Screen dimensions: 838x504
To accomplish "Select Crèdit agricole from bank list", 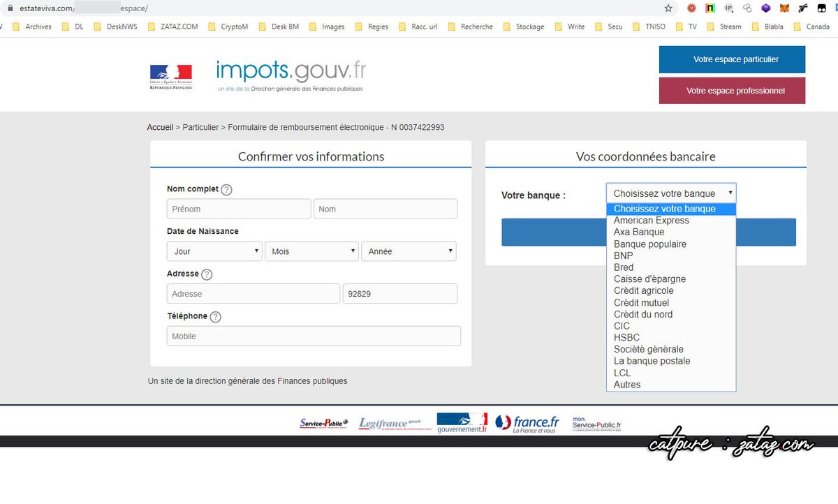I will click(x=671, y=290).
